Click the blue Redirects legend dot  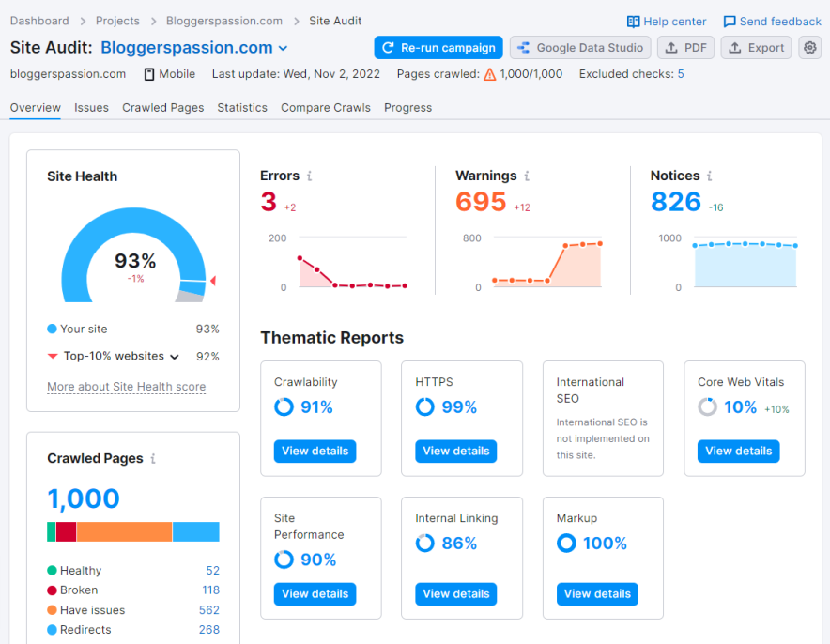coord(52,630)
